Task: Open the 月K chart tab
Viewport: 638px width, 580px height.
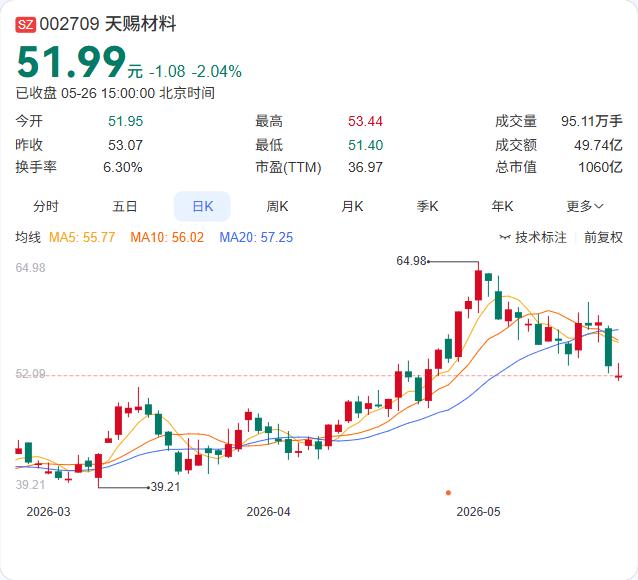Action: pyautogui.click(x=352, y=206)
